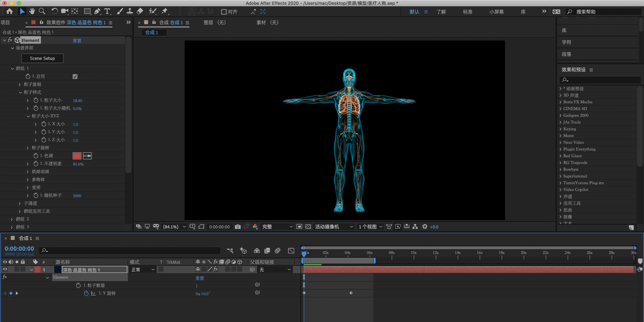Image resolution: width=644 pixels, height=322 pixels.
Task: Open the Graph Editor in the timeline
Action: pos(291,251)
